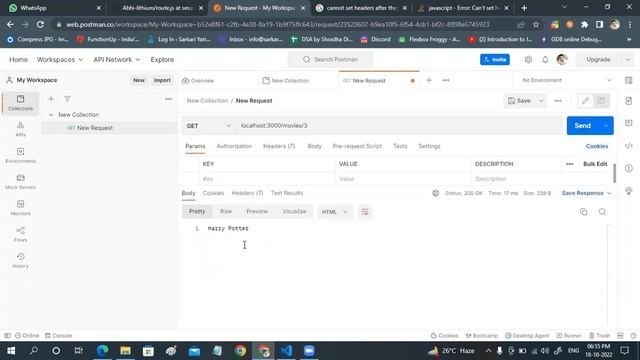Click the network globe icon near Status
Viewport: 640px width, 360px height.
[436, 193]
